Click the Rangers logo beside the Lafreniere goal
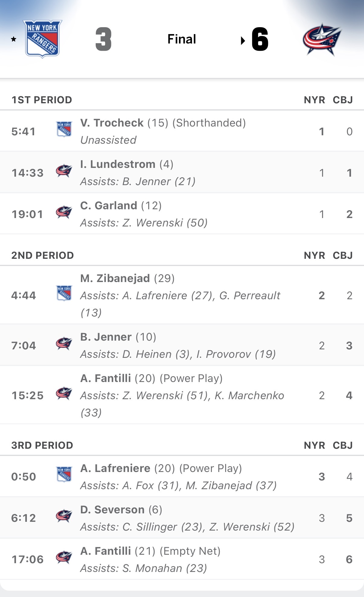The width and height of the screenshot is (364, 597). pyautogui.click(x=64, y=474)
